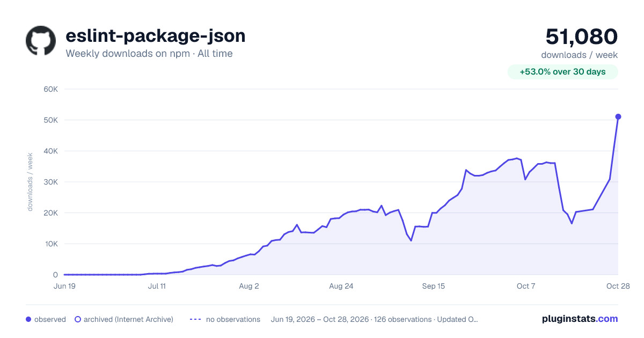Screen dimensions: 644x338
Task: Click the observed legend filled dot
Action: click(x=28, y=319)
